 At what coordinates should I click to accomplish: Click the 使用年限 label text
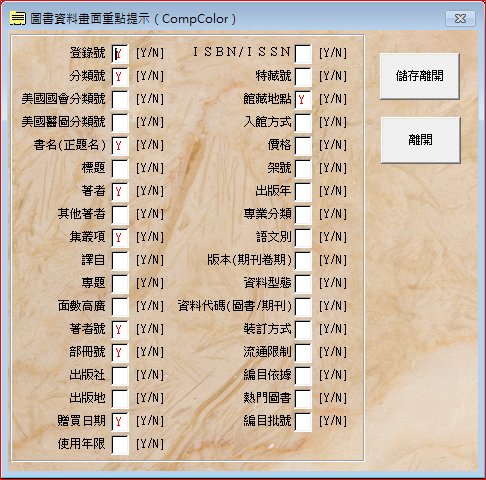[81, 444]
